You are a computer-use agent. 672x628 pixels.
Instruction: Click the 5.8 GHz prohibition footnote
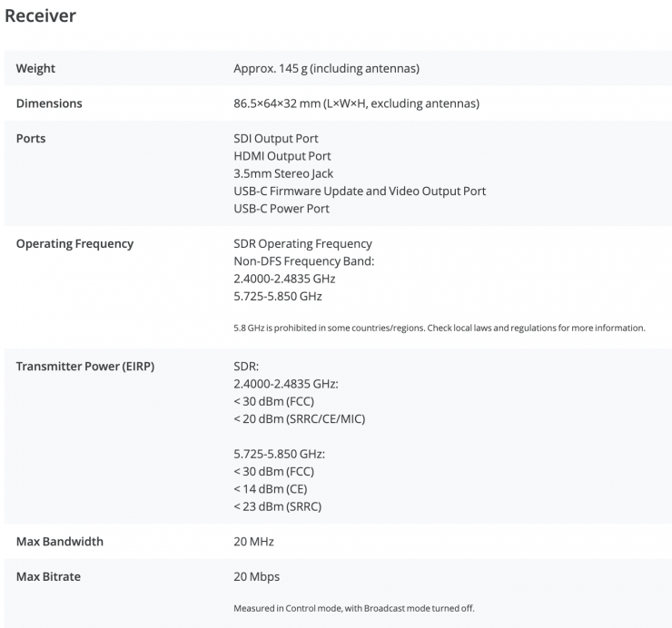click(440, 328)
